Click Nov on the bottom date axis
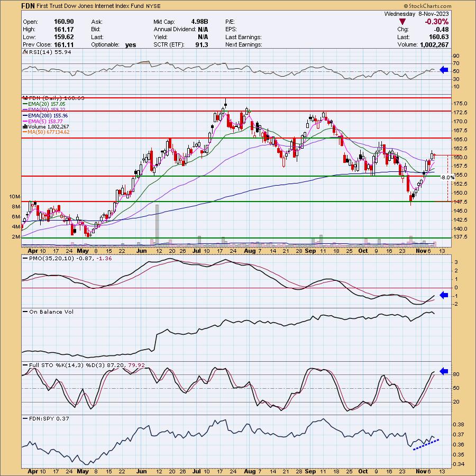The width and height of the screenshot is (476, 476). coord(421,471)
